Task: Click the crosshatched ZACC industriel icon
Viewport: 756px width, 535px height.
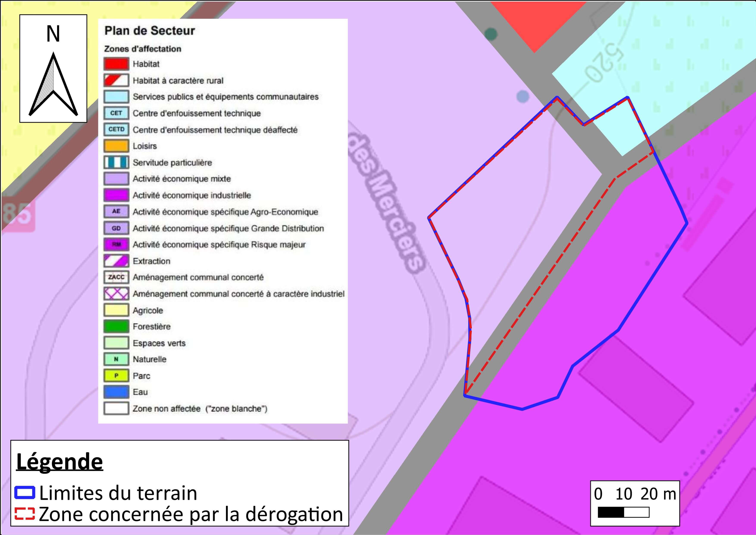Action: point(116,294)
